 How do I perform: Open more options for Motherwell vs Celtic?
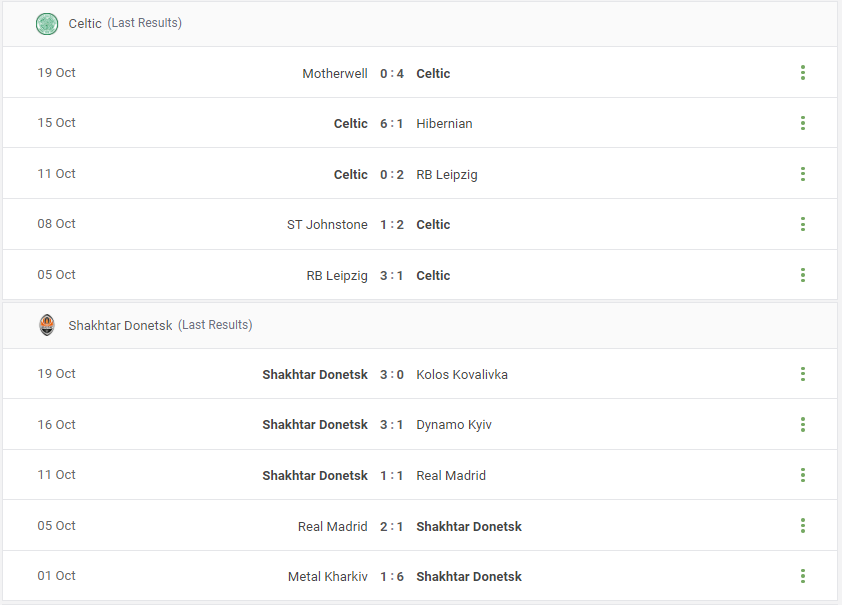click(803, 72)
